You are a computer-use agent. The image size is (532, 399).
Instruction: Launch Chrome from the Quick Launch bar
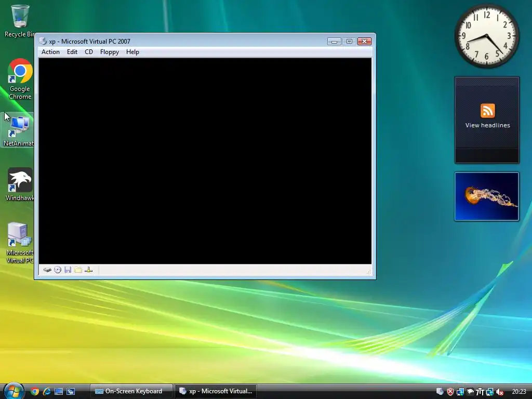click(35, 392)
